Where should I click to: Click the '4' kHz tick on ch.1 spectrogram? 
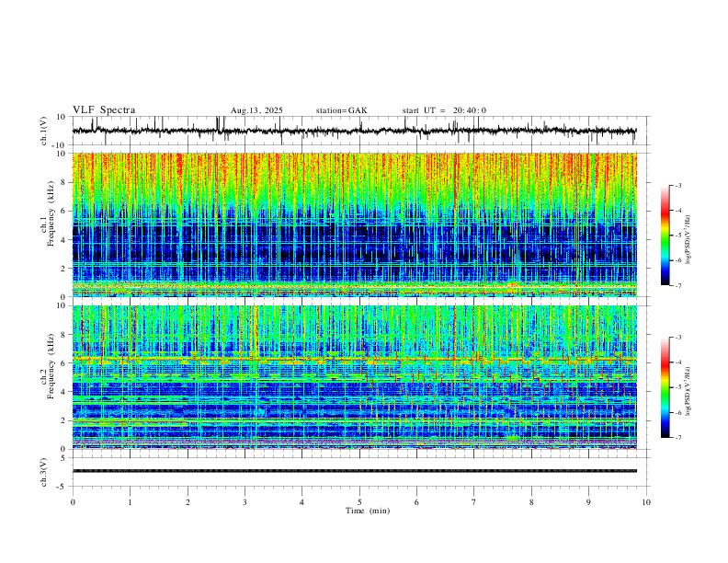[64, 240]
